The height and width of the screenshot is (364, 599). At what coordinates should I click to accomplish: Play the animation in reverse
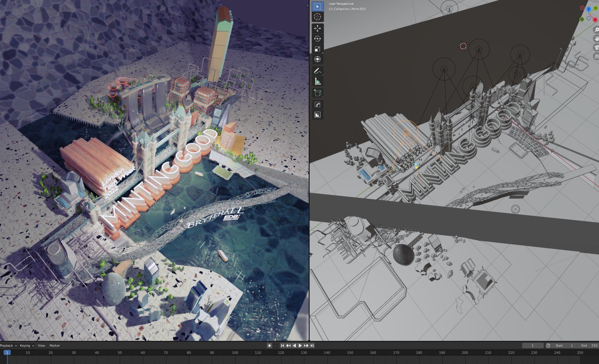coord(294,346)
